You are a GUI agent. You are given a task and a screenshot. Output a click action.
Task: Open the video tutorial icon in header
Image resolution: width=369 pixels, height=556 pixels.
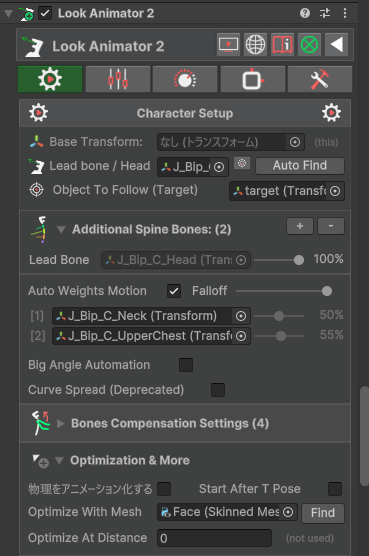(228, 45)
